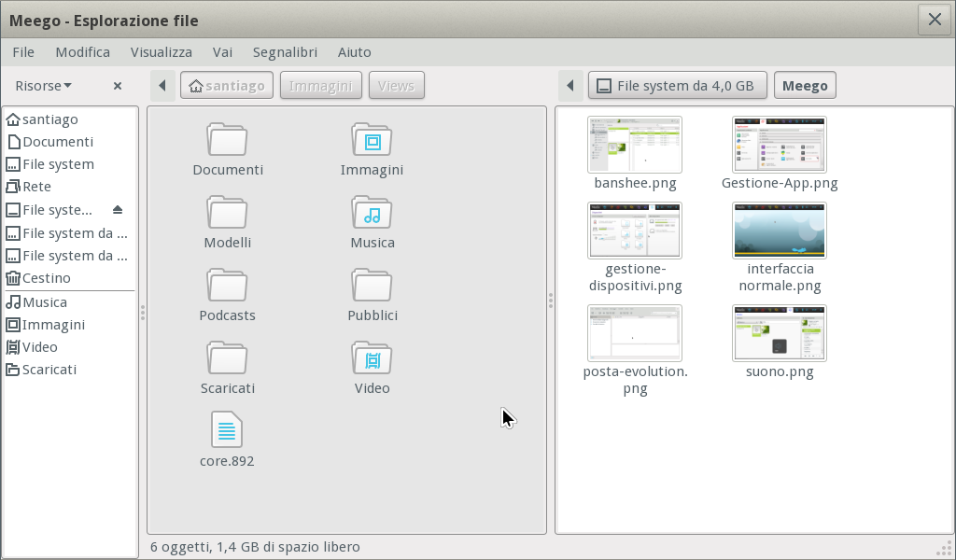Image resolution: width=956 pixels, height=560 pixels.
Task: Click right pane path back arrow
Action: [x=570, y=85]
